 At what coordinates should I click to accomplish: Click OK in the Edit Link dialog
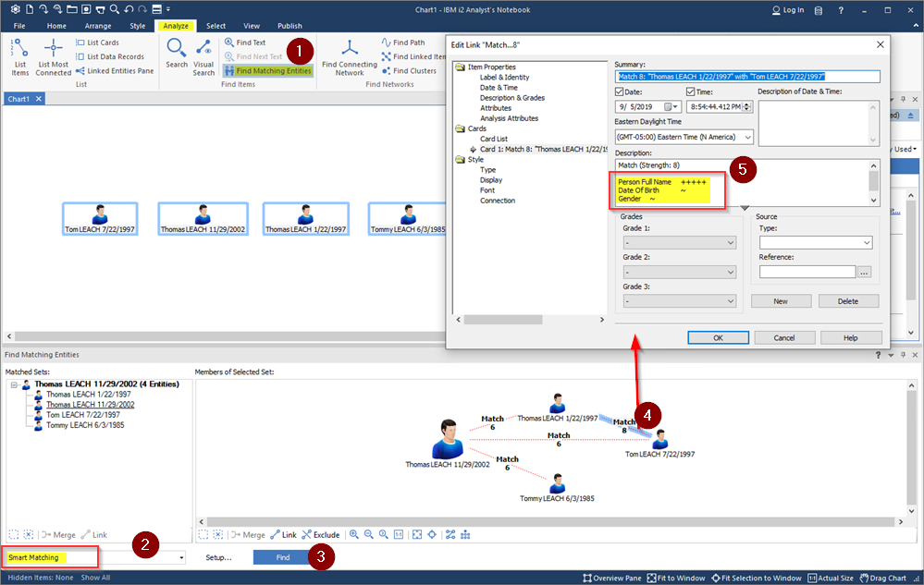pos(718,337)
